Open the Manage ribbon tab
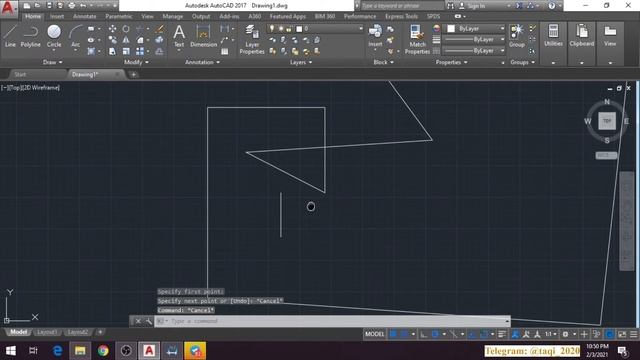 173,16
